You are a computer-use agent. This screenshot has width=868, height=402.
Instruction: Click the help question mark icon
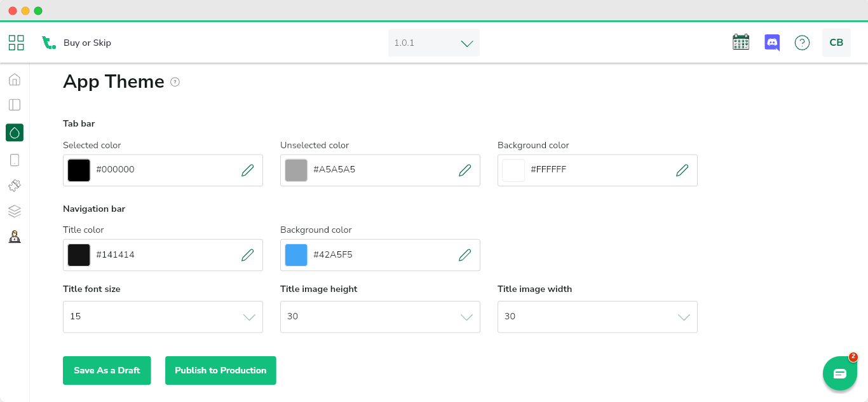802,43
